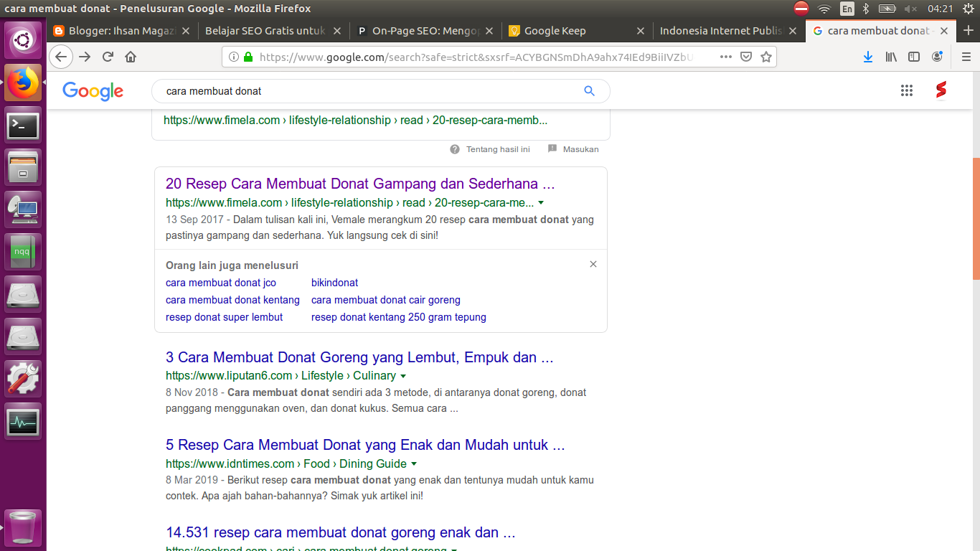Go to Google home via the logo

(x=93, y=91)
